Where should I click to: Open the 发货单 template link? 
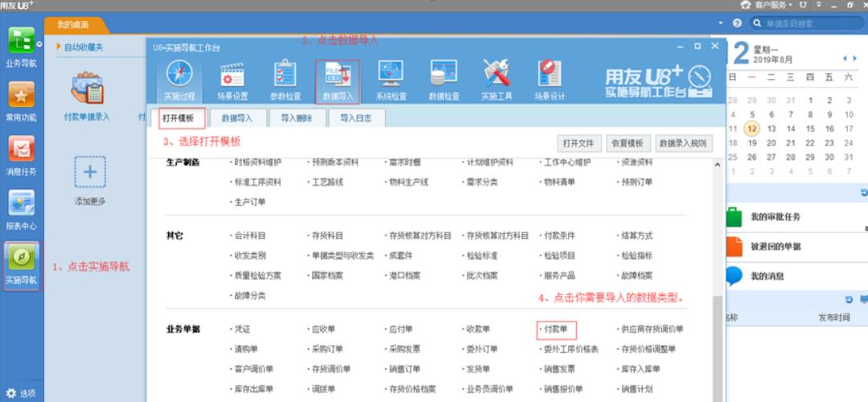tap(479, 369)
